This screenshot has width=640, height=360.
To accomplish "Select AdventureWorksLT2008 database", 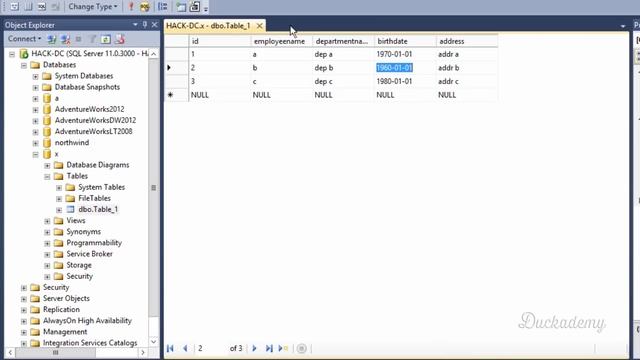I will (x=93, y=131).
